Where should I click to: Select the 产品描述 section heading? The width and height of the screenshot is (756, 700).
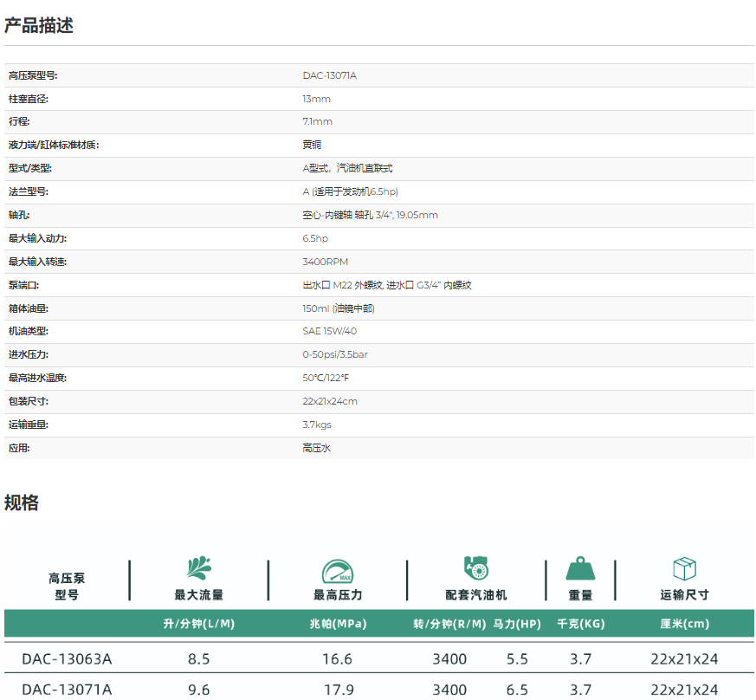[39, 26]
